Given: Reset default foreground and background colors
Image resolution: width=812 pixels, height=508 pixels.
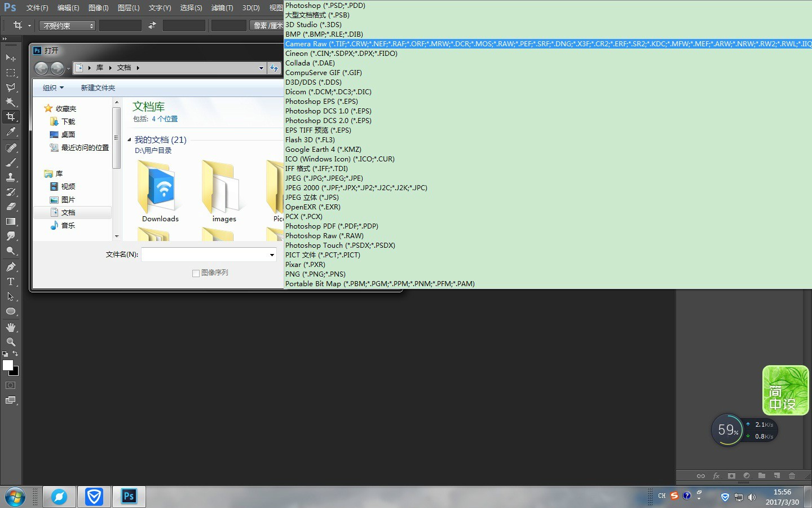Looking at the screenshot, I should (5, 353).
